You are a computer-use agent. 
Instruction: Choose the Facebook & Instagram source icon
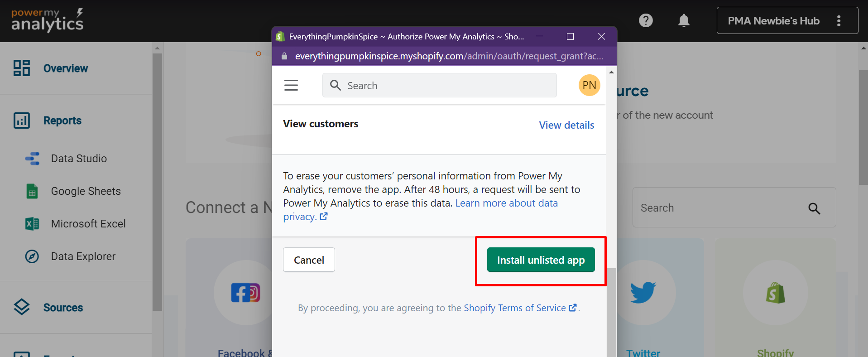(x=245, y=293)
